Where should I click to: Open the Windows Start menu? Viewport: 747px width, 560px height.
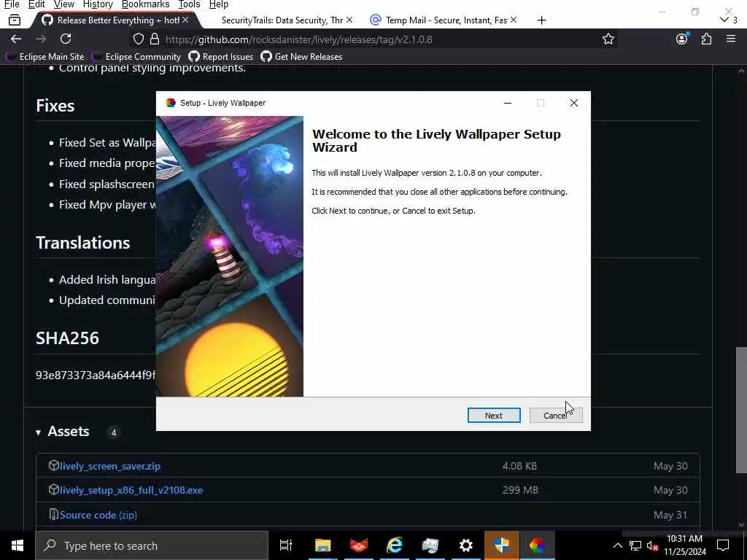pos(18,545)
